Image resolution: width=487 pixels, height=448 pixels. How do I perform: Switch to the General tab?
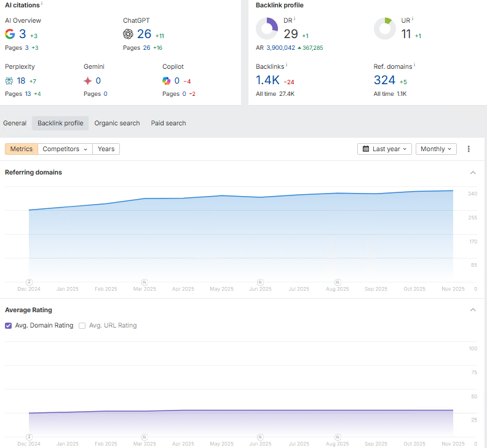coord(15,124)
